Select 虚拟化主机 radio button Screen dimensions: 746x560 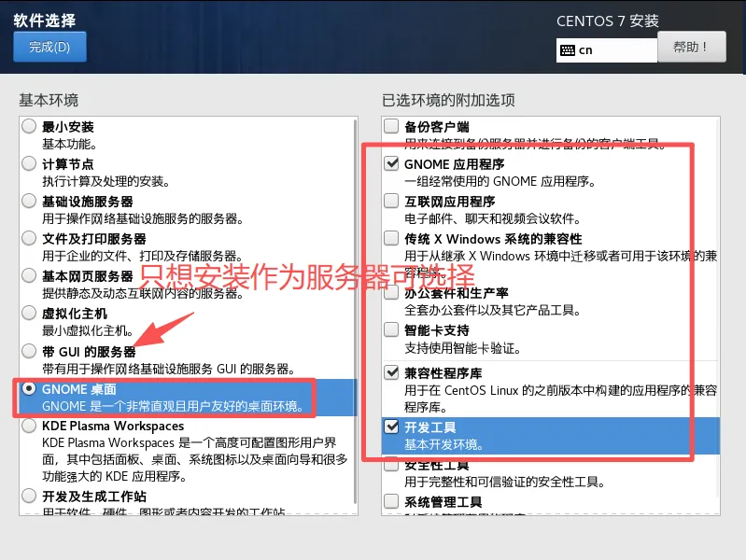(29, 313)
